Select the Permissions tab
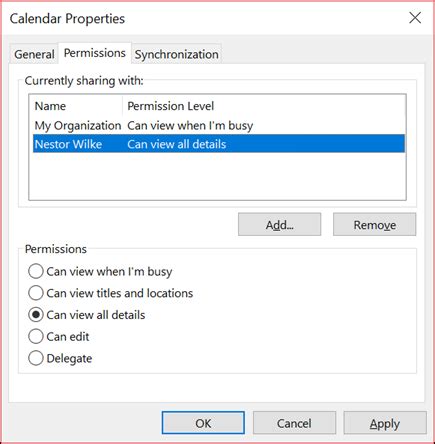The image size is (435, 444). coord(95,53)
